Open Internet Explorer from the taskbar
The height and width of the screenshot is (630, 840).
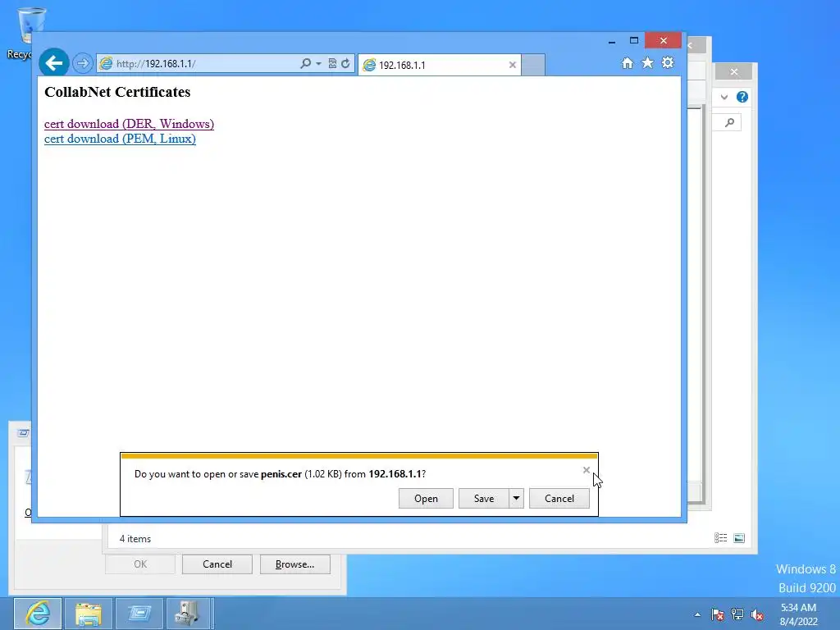38,614
